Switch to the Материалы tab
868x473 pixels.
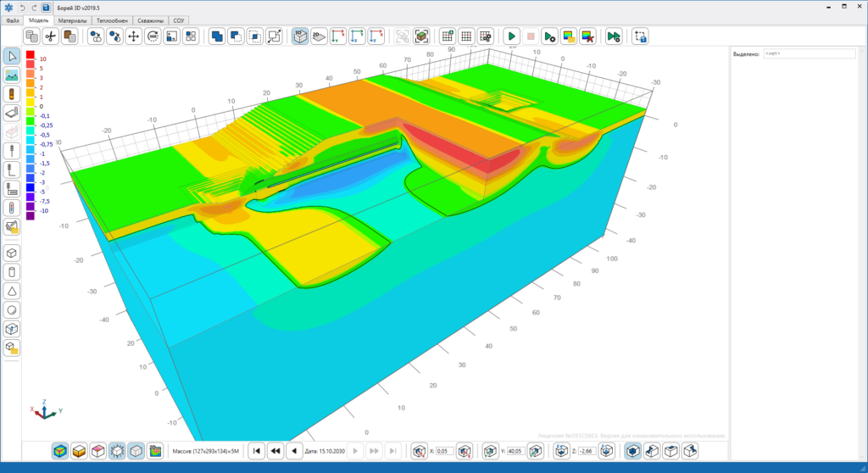click(73, 20)
